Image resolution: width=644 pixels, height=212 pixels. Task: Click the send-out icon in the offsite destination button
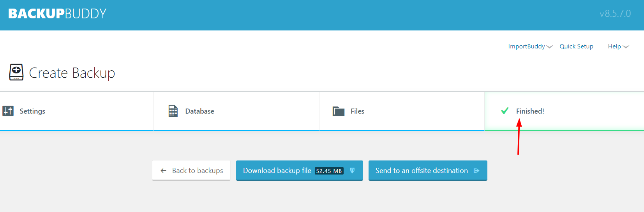pos(476,171)
